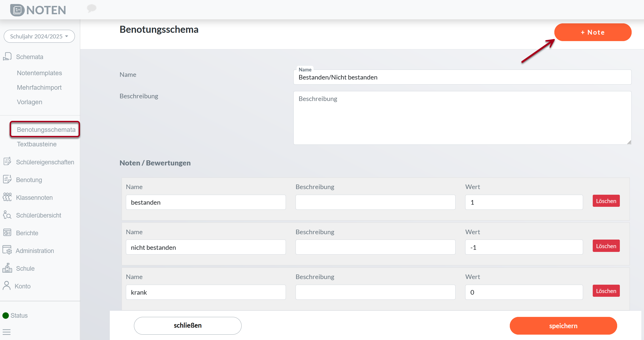Click the + Note button
The height and width of the screenshot is (340, 644).
[x=592, y=32]
